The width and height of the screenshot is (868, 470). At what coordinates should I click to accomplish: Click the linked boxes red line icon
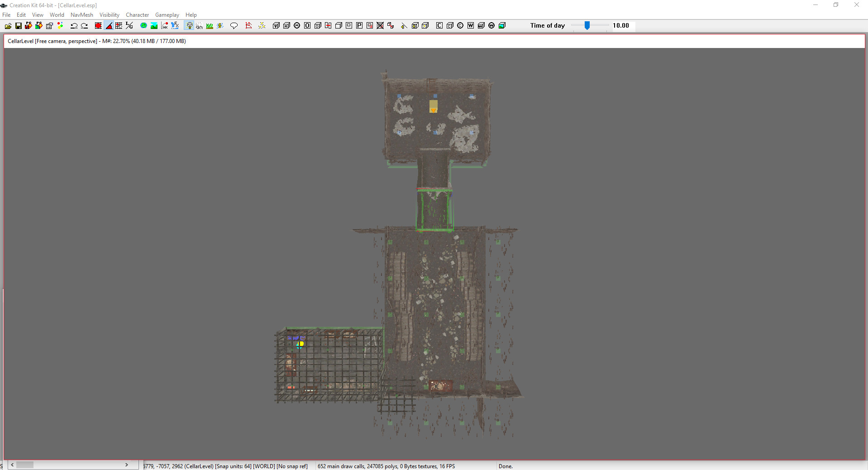391,26
